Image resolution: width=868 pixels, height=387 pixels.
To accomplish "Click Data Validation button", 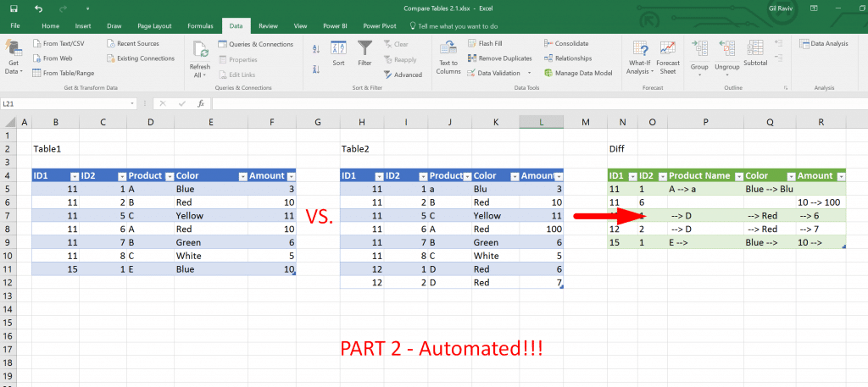I will [494, 73].
